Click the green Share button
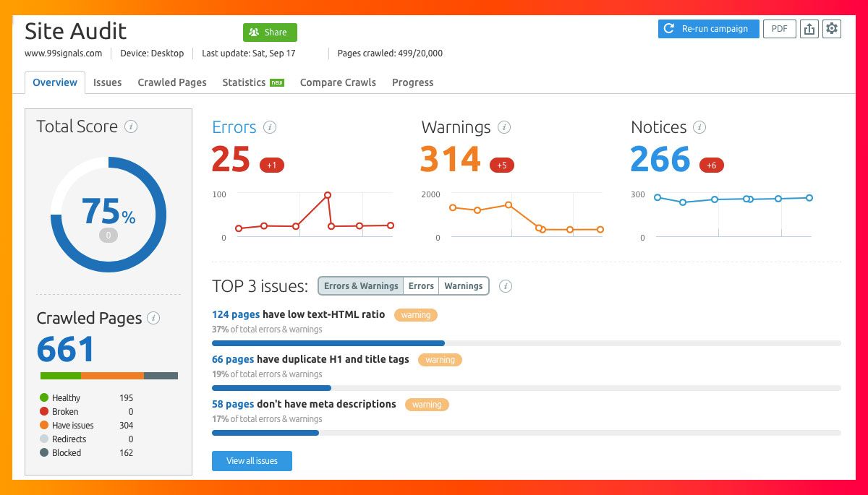868x495 pixels. (x=270, y=33)
